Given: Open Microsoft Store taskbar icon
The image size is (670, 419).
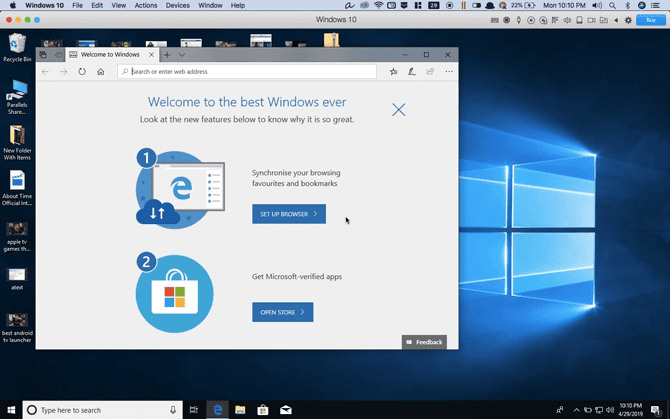Looking at the screenshot, I should 263,410.
